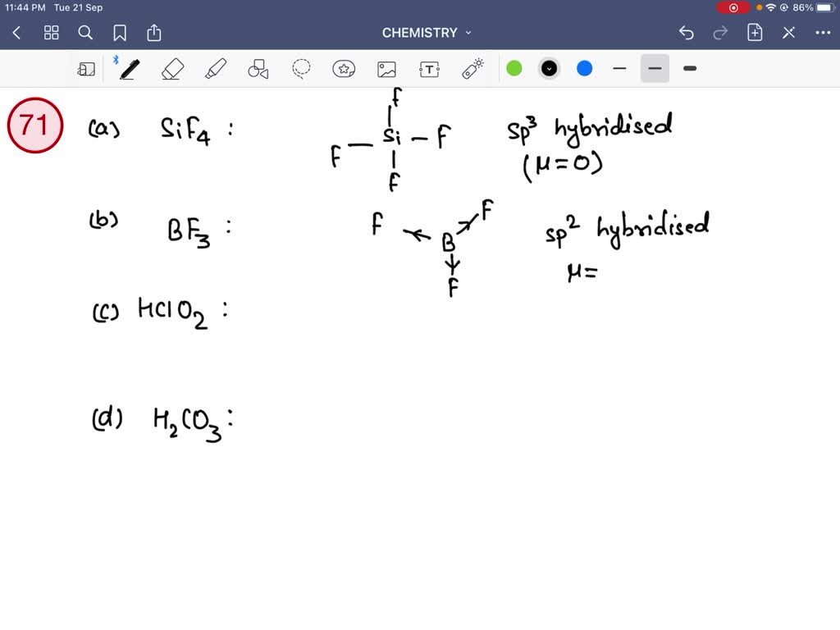Screen dimensions: 840x630
Task: Toggle the thick stroke width option
Action: [x=690, y=68]
